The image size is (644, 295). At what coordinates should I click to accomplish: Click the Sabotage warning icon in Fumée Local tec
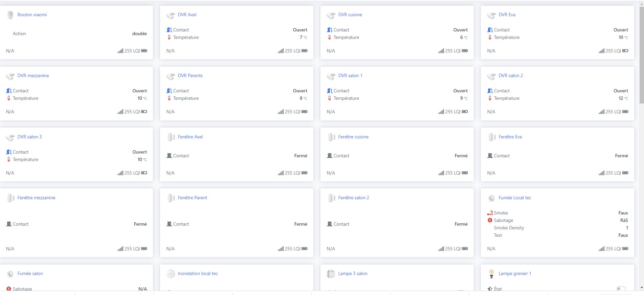[490, 220]
